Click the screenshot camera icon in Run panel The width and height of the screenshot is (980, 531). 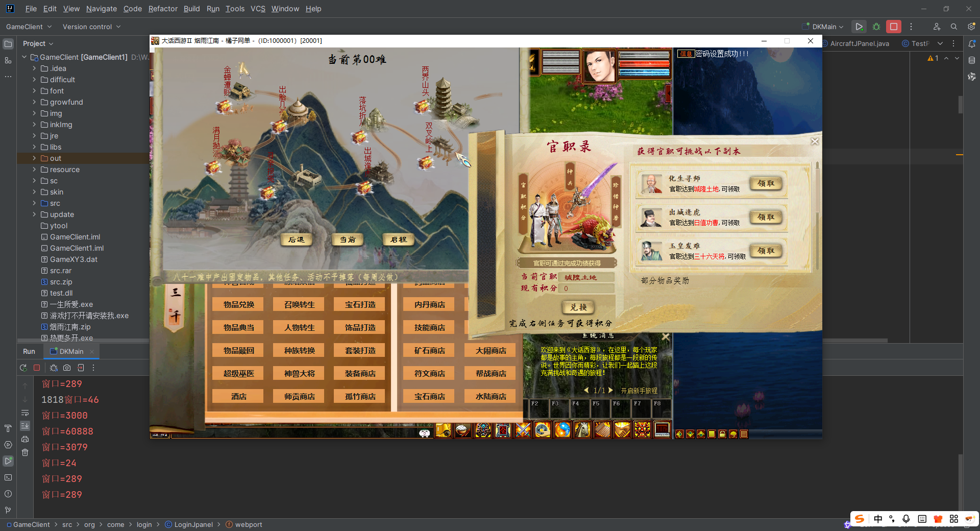pyautogui.click(x=67, y=368)
